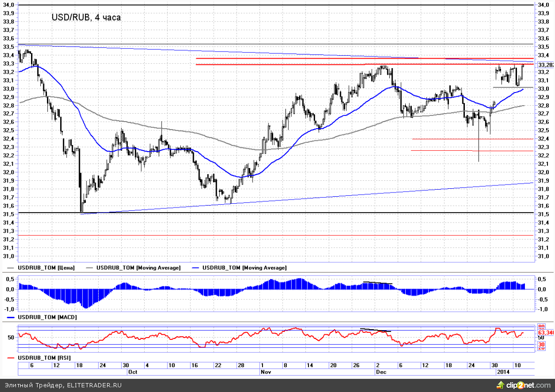The width and height of the screenshot is (555, 392).
Task: Click the black 34.0 level line at top
Action: pyautogui.click(x=282, y=5)
